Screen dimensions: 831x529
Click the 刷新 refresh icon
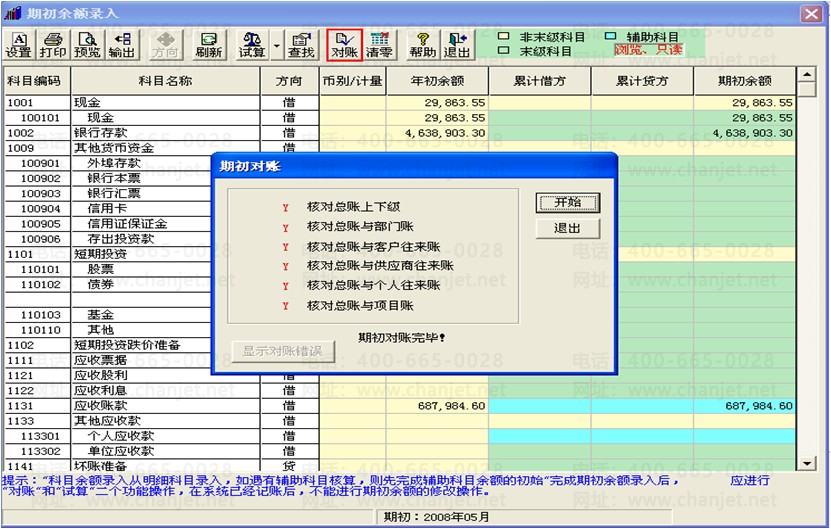click(x=208, y=45)
